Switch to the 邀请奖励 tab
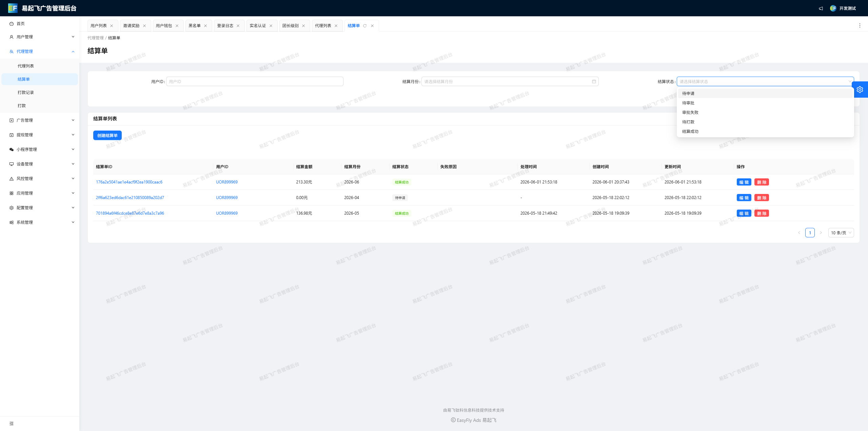The width and height of the screenshot is (868, 431). [131, 26]
